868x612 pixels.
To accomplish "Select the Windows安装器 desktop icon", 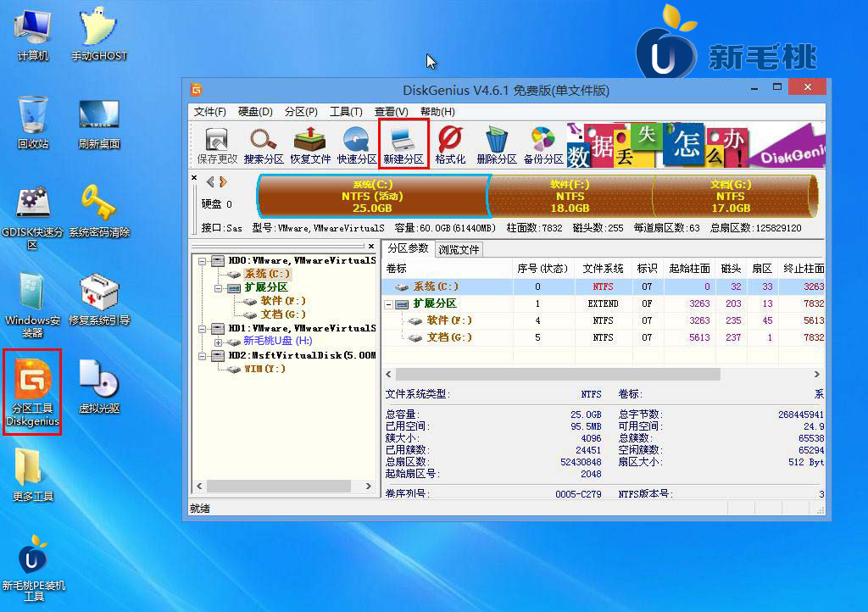I will [33, 305].
